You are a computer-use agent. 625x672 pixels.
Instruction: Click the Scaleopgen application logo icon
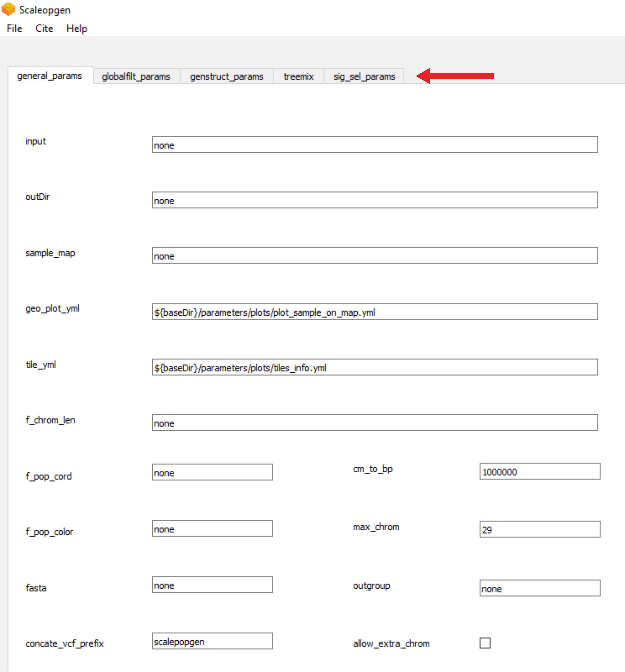(x=8, y=9)
